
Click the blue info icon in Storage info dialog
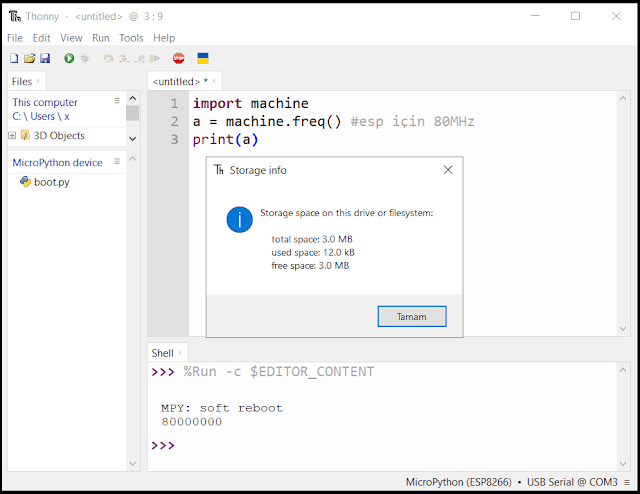tap(240, 220)
